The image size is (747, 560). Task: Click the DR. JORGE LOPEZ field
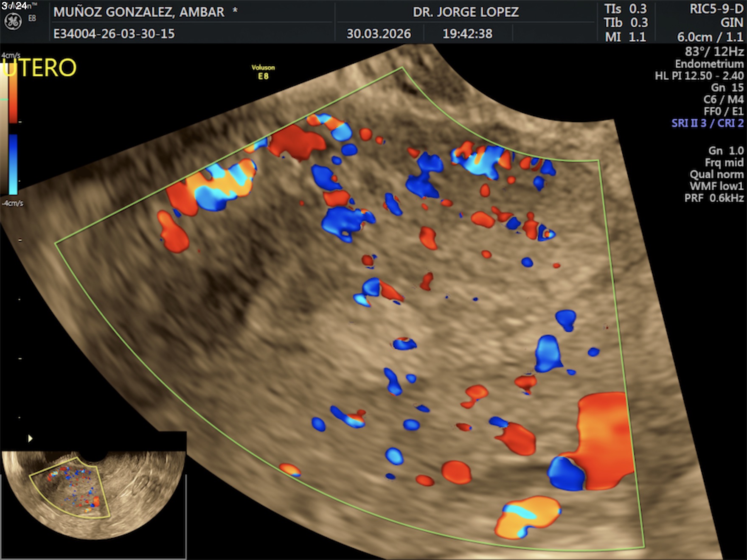[466, 12]
